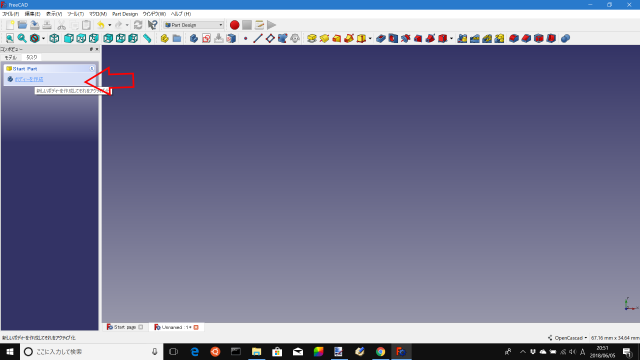The image size is (640, 360).
Task: Select the measure distance ruler tool
Action: coord(147,38)
